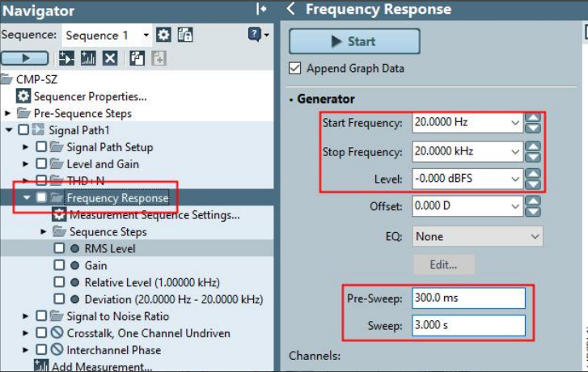Click the Relative Level result dot icon

coord(74,282)
